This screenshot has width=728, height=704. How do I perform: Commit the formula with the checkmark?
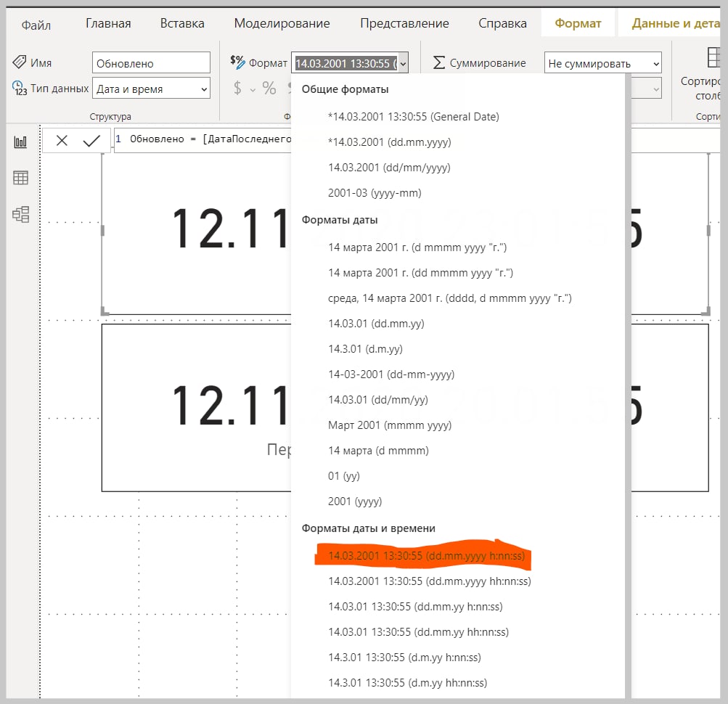(91, 141)
